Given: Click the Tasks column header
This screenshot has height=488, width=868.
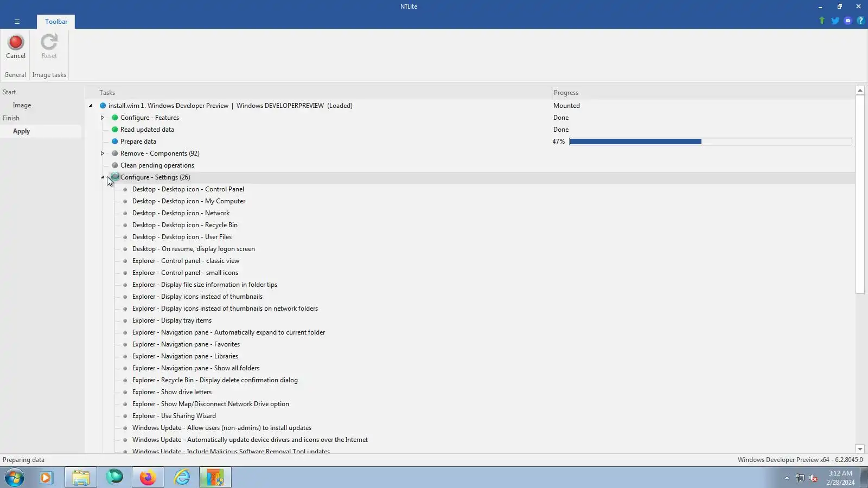Looking at the screenshot, I should [x=107, y=93].
